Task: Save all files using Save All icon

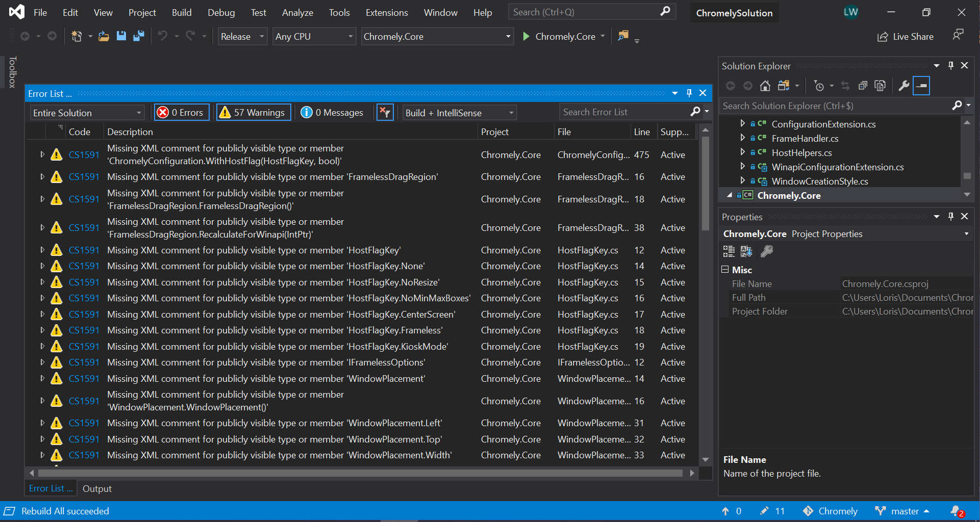Action: [138, 36]
